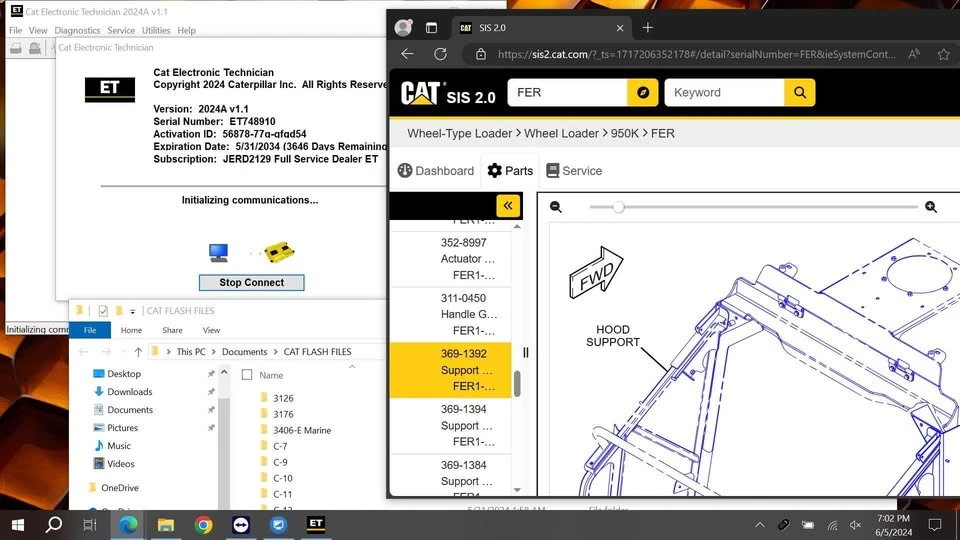
Task: Open TeamViewer from the taskbar
Action: 241,525
